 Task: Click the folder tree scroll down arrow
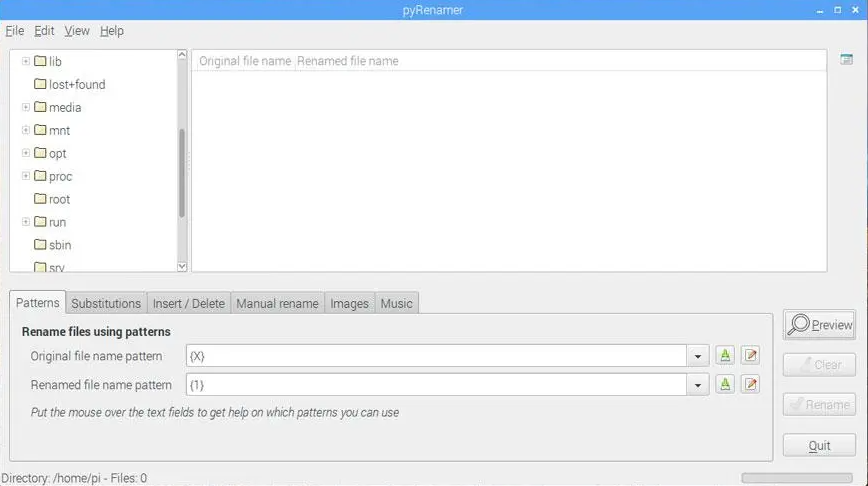(x=182, y=267)
